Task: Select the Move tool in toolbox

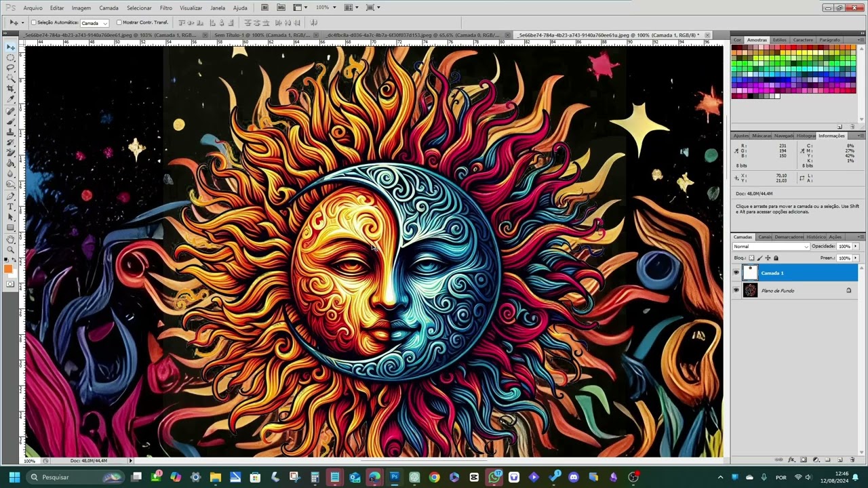Action: pyautogui.click(x=11, y=47)
